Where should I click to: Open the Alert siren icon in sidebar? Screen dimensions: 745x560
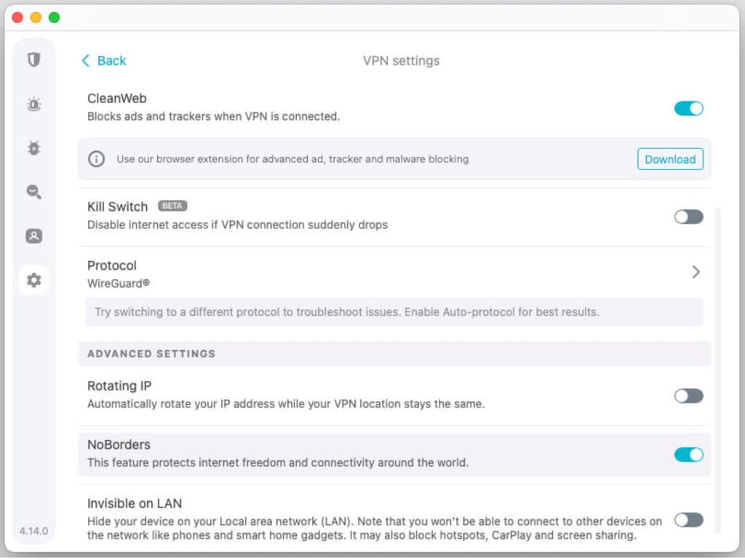click(x=33, y=103)
